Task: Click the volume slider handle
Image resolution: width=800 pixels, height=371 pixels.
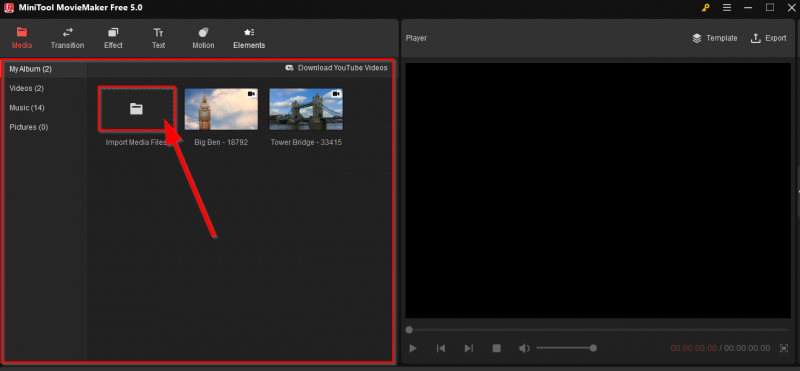Action: tap(593, 348)
